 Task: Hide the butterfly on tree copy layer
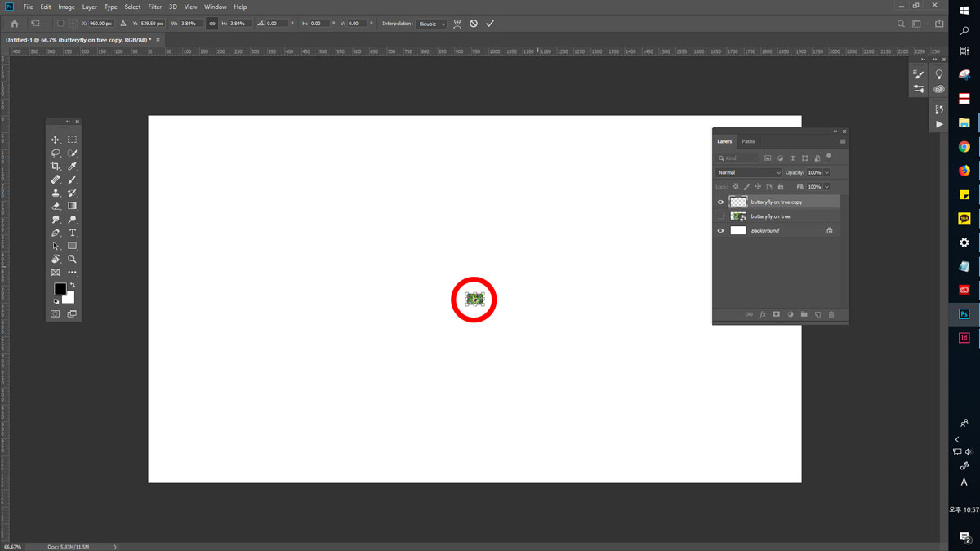pos(720,202)
